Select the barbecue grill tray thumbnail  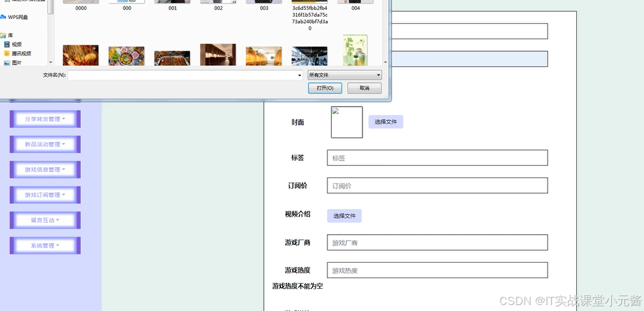172,58
